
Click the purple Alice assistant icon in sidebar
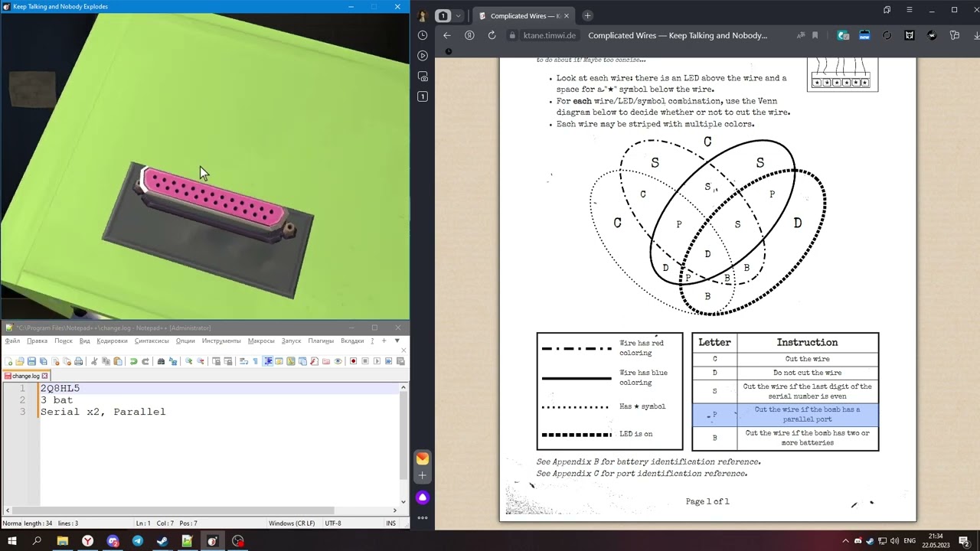[423, 497]
